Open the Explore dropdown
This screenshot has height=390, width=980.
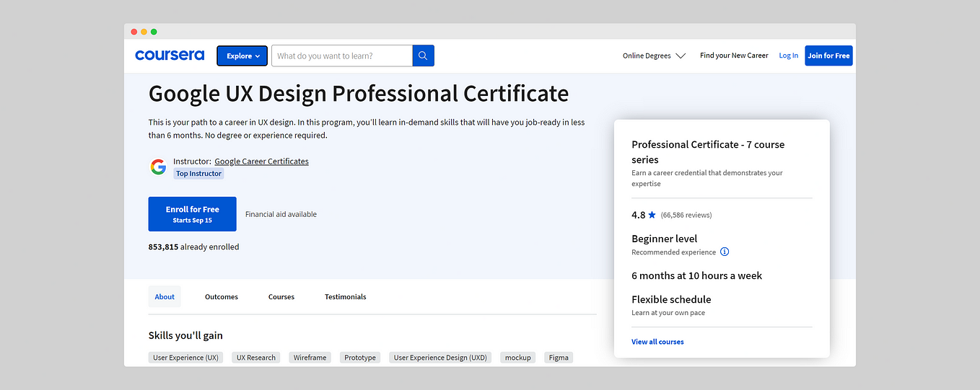click(242, 56)
